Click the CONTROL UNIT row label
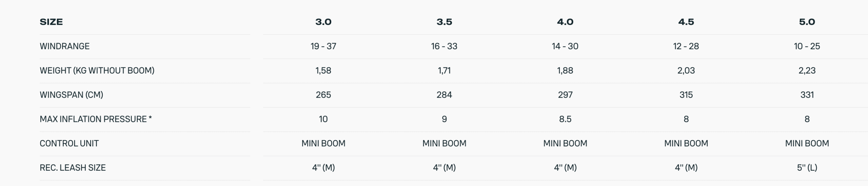 point(69,144)
